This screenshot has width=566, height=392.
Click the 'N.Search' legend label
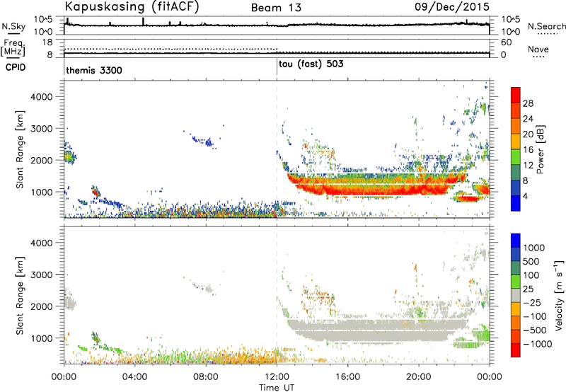tap(546, 26)
